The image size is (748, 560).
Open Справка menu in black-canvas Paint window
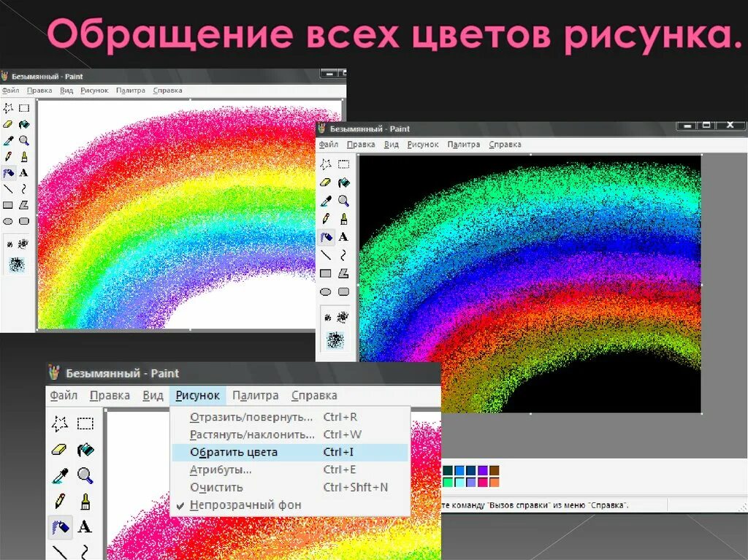pos(505,144)
